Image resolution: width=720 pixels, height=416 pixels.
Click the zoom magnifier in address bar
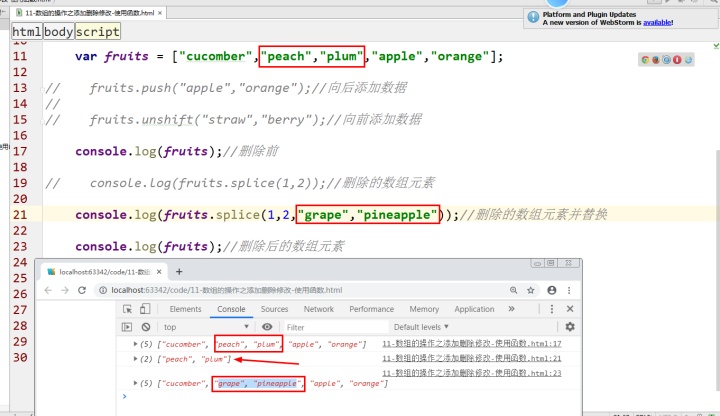point(513,290)
